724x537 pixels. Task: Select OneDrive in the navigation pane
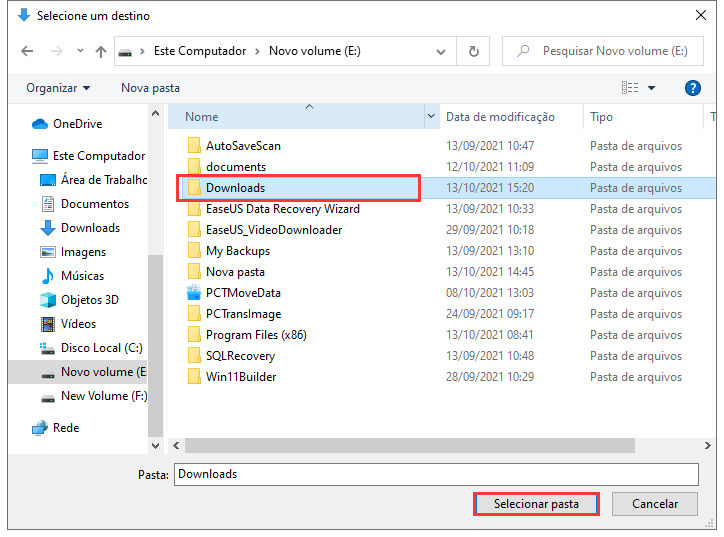click(77, 124)
